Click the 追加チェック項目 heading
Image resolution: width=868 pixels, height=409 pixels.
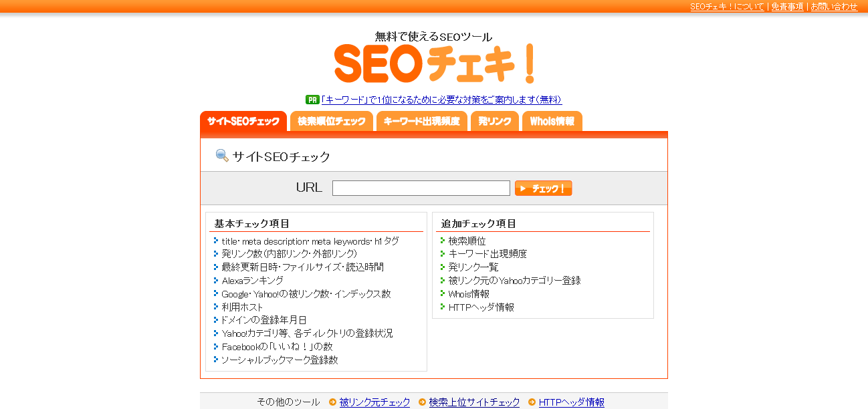click(x=479, y=224)
